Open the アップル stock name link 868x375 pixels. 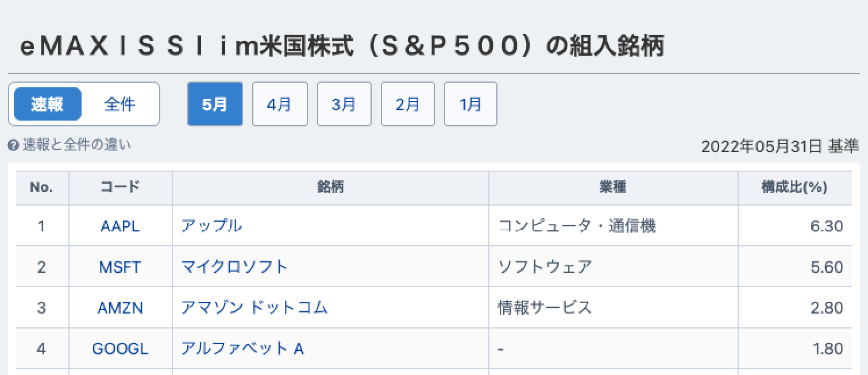[211, 226]
